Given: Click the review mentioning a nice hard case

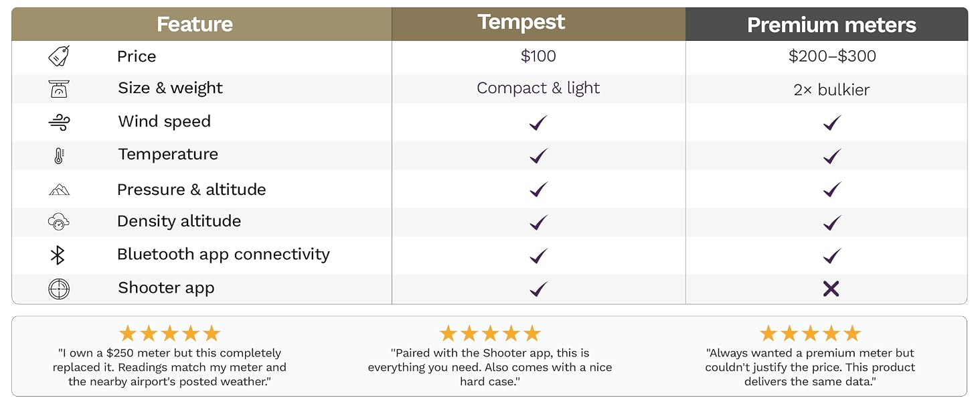Looking at the screenshot, I should (x=490, y=367).
